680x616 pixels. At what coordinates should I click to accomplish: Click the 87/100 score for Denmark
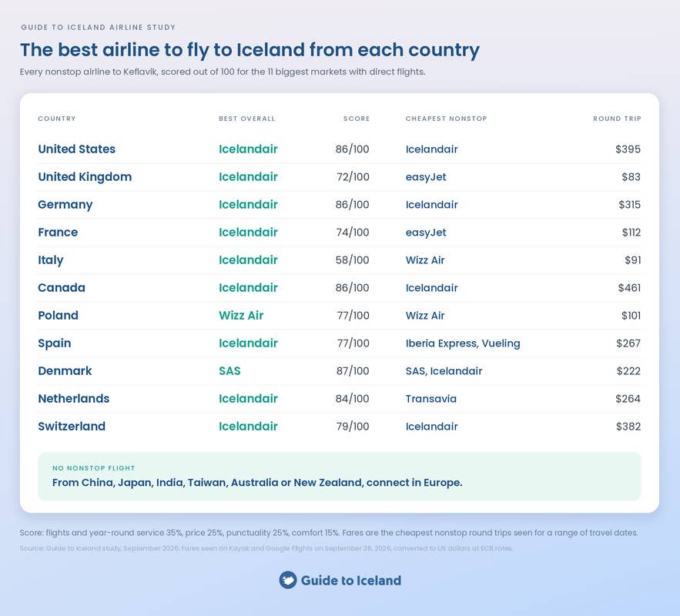pos(353,371)
